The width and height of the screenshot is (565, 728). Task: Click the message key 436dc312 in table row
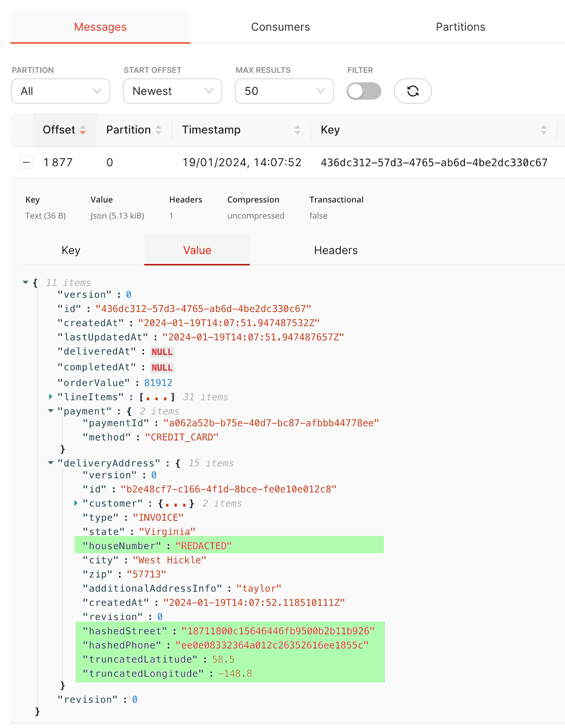point(434,162)
